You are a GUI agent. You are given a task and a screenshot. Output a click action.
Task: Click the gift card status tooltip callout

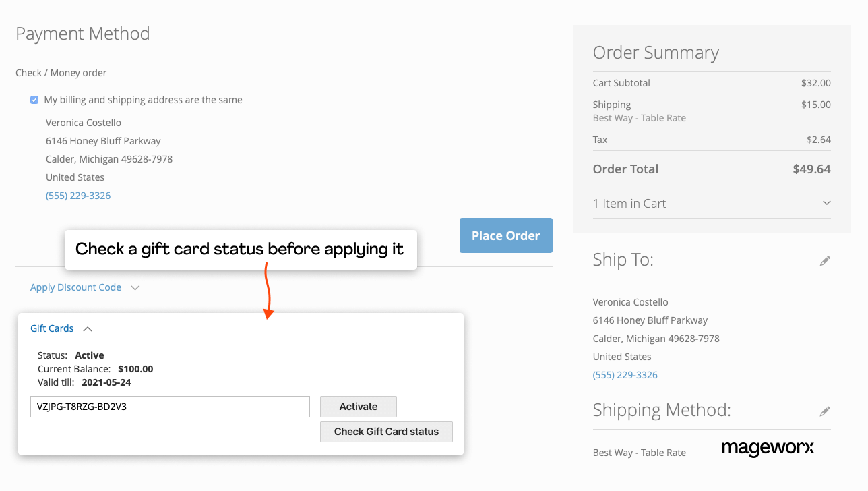pyautogui.click(x=240, y=250)
